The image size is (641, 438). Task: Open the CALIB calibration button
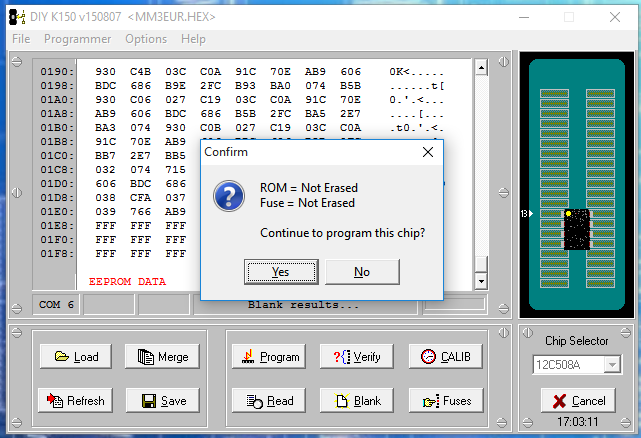point(446,357)
